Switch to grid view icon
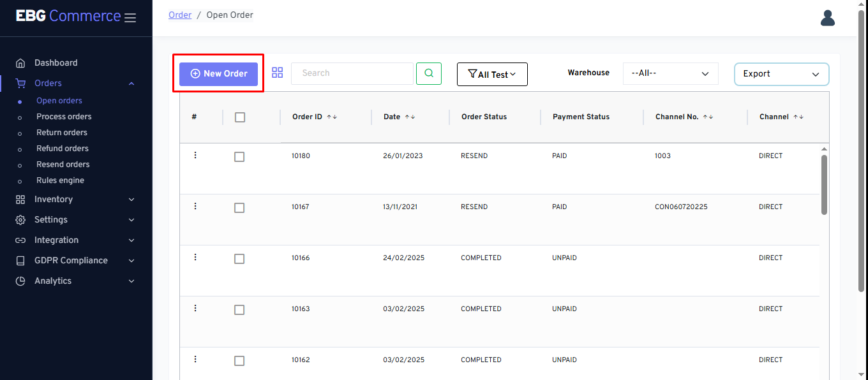This screenshot has width=868, height=380. pos(277,73)
